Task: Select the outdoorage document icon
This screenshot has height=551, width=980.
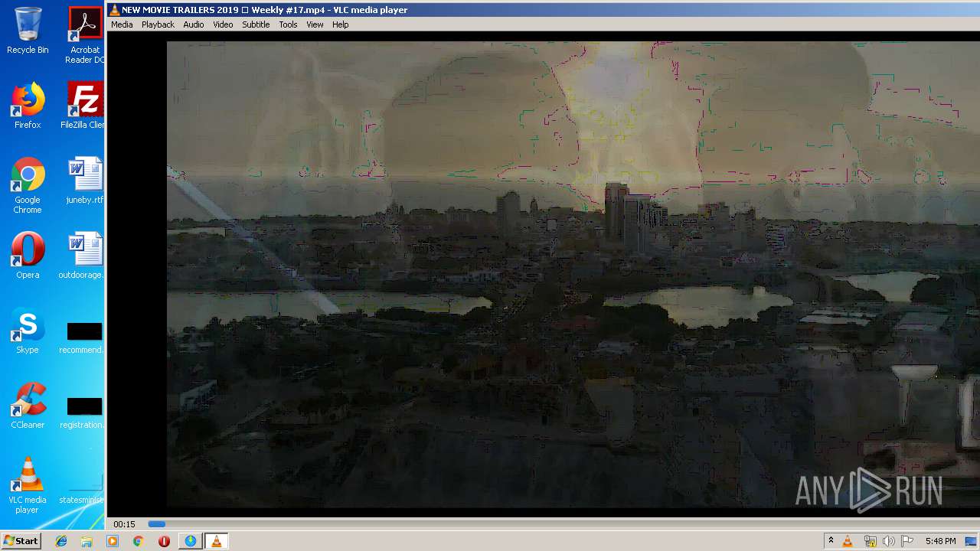Action: [82, 256]
